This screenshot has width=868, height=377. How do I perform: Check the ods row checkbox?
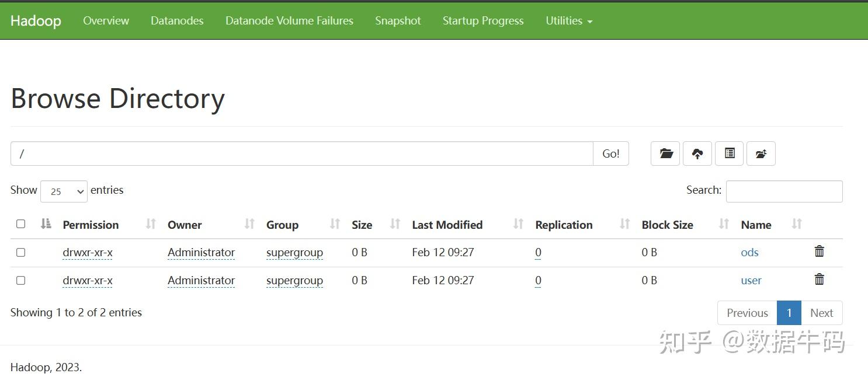click(21, 252)
